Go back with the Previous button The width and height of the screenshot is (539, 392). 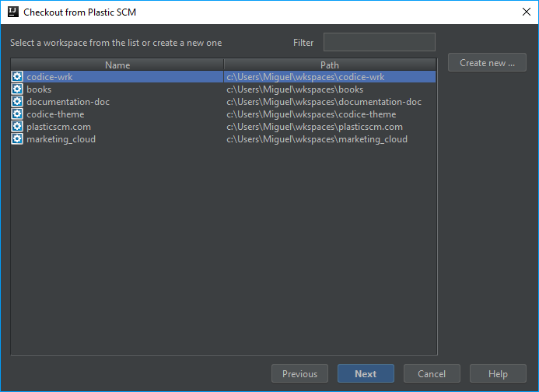[299, 373]
